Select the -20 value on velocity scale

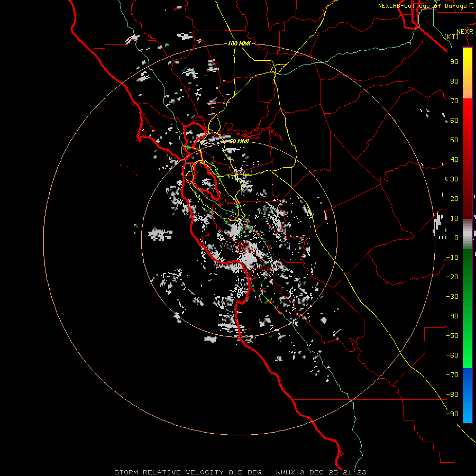click(452, 277)
